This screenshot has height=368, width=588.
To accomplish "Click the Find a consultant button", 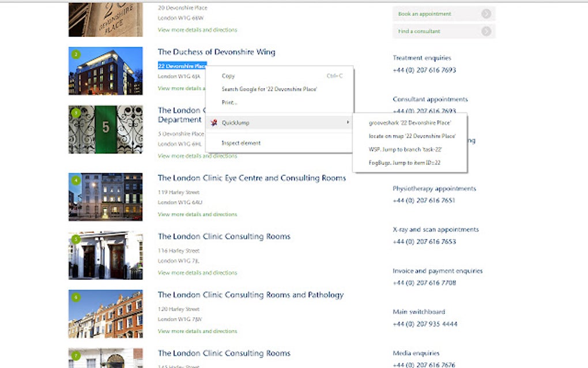I will [444, 31].
